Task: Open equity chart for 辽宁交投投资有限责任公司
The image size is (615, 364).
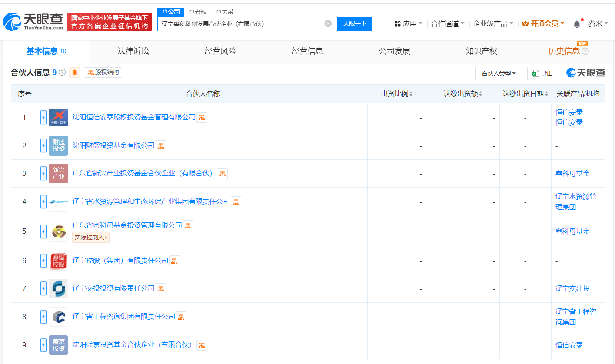Action: pos(161,288)
